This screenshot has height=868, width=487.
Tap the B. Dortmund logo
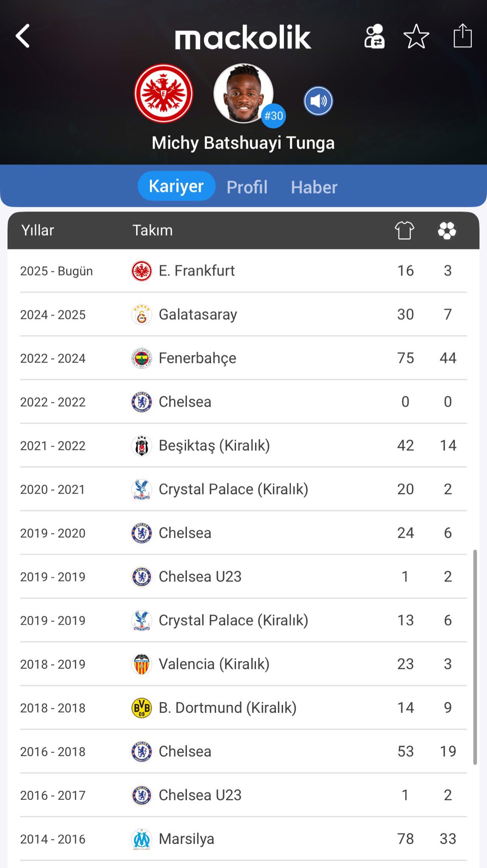[x=142, y=708]
